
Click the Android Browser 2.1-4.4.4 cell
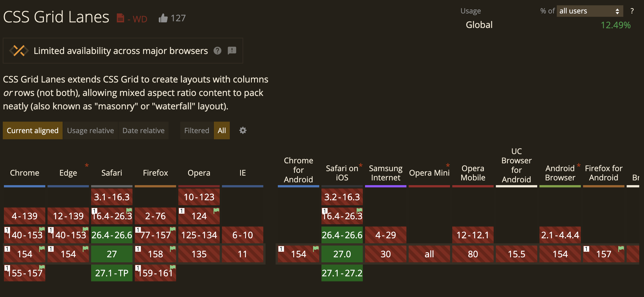pos(560,235)
